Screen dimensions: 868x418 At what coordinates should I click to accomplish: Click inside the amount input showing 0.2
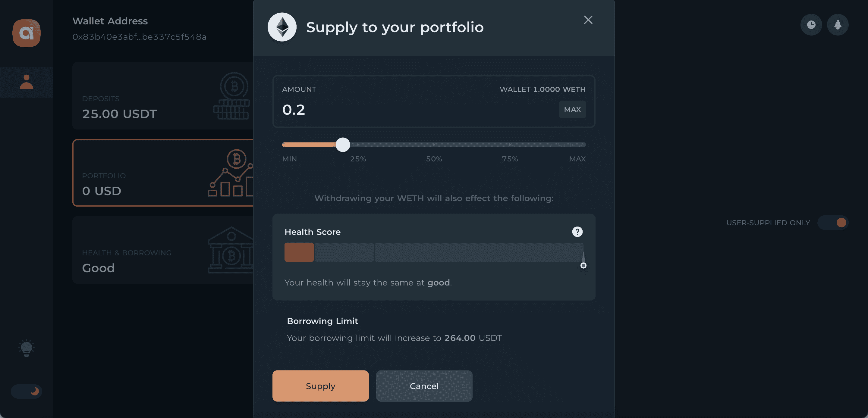pos(371,109)
